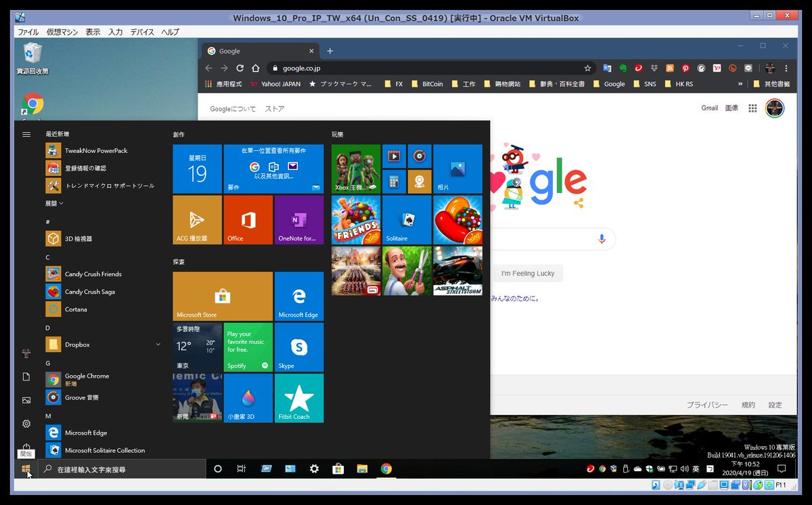Launch the Microsoft Edge tile
Viewport: 812px width, 505px height.
(x=299, y=297)
